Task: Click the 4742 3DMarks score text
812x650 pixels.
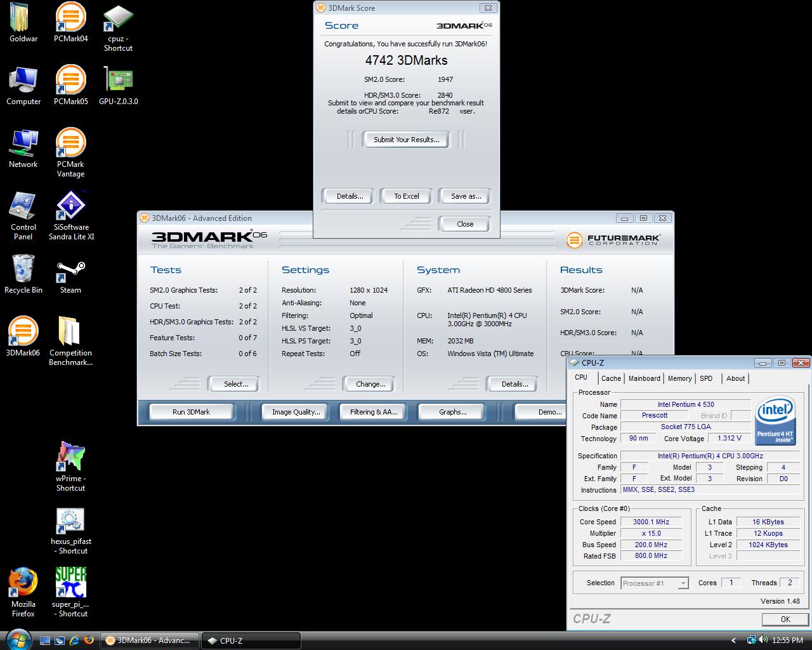Action: pos(406,60)
